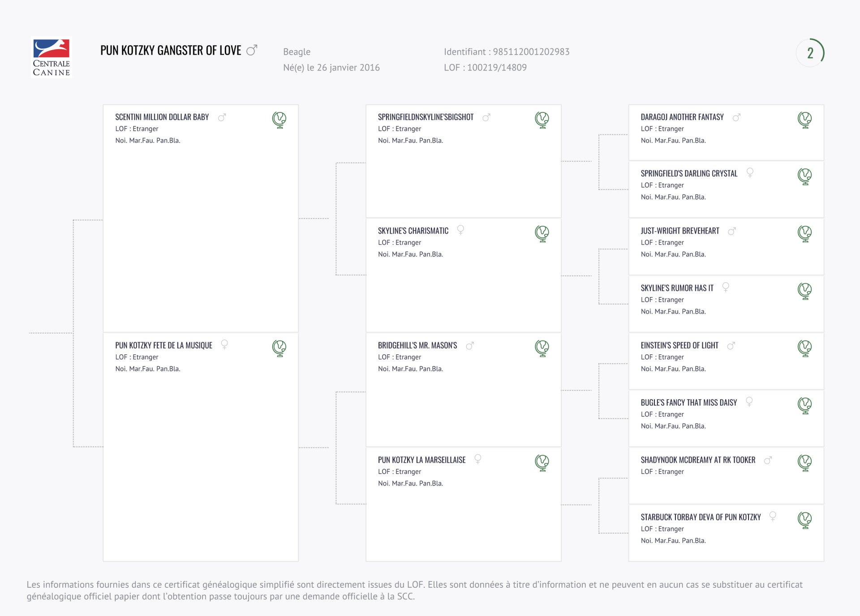This screenshot has height=616, width=860.
Task: Click health icon on Bridgehill's Mr. Mason's card
Action: point(542,348)
